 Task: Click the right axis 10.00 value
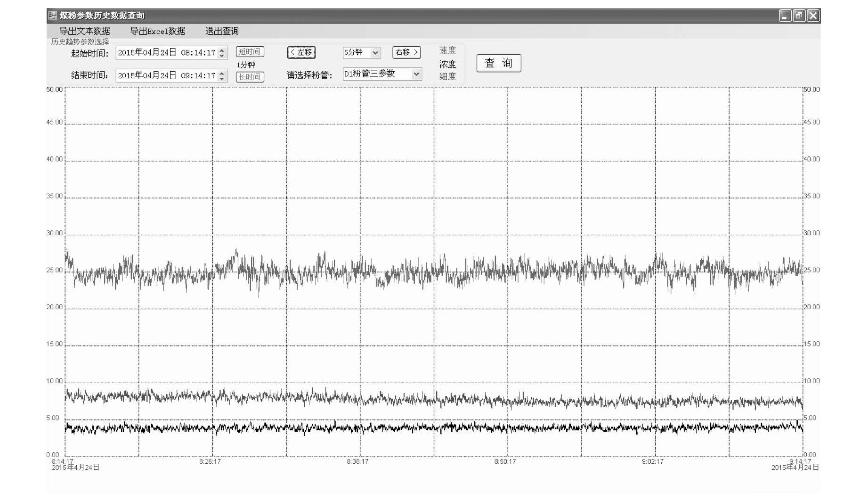click(811, 381)
